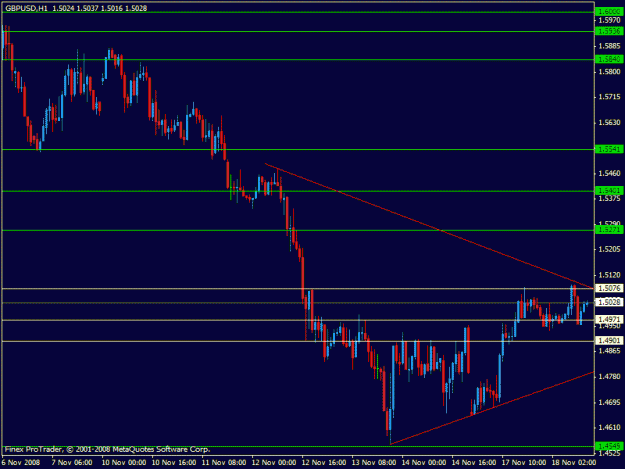Select the 1.4901 white price level tag
The width and height of the screenshot is (625, 469).
click(x=609, y=341)
